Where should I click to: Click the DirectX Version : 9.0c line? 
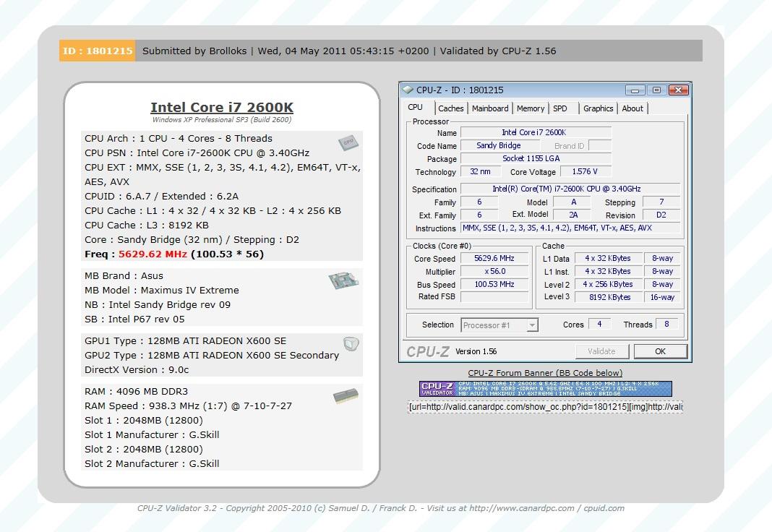[x=137, y=370]
